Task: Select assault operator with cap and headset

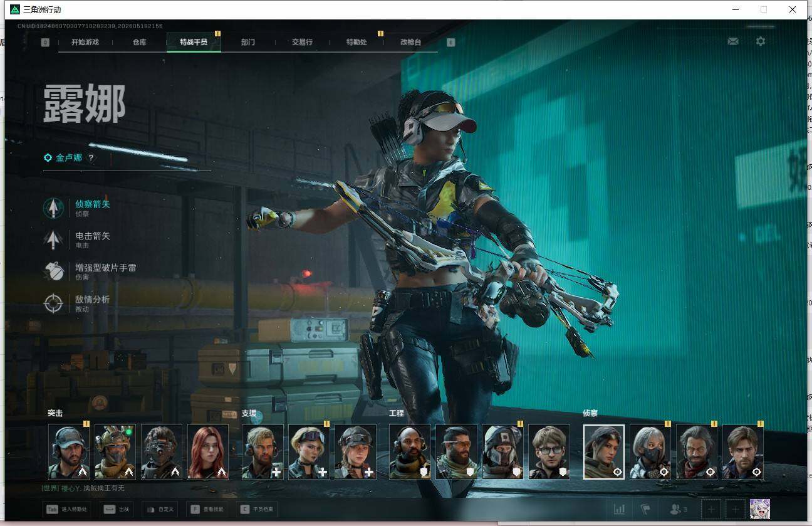Action: pyautogui.click(x=69, y=452)
